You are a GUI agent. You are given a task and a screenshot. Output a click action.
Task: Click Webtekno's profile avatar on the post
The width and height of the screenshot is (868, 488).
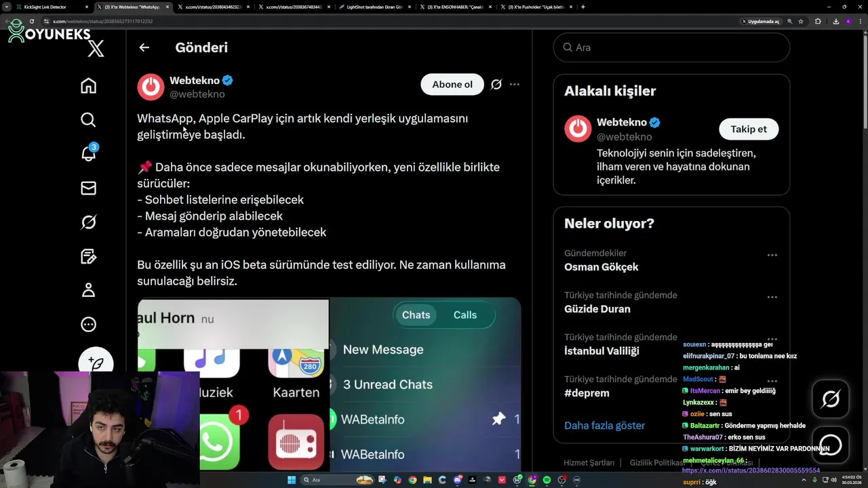point(151,87)
